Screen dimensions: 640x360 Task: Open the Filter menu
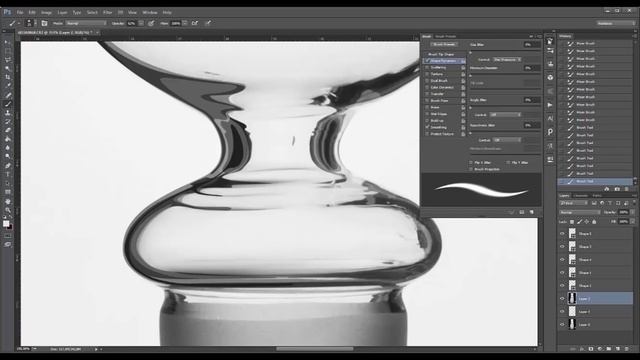tap(107, 13)
